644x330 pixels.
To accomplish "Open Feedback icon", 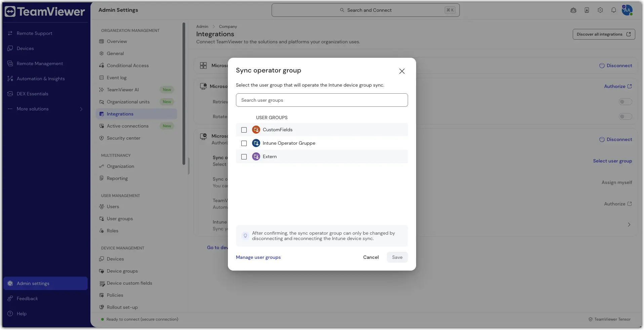I will [x=10, y=298].
